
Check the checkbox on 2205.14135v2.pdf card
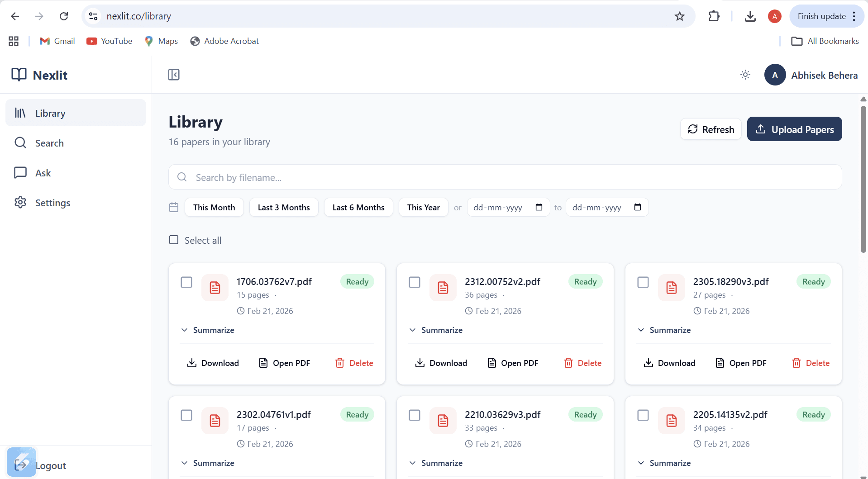[643, 415]
